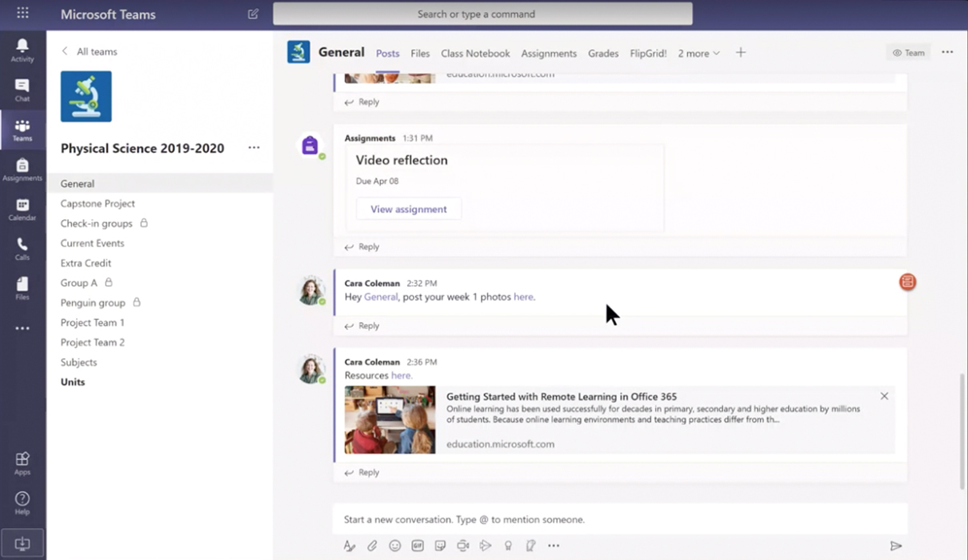Send the message with the send arrow
Screen dimensions: 968x560
point(896,546)
